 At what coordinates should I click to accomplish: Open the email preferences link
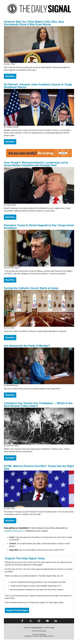point(37,627)
